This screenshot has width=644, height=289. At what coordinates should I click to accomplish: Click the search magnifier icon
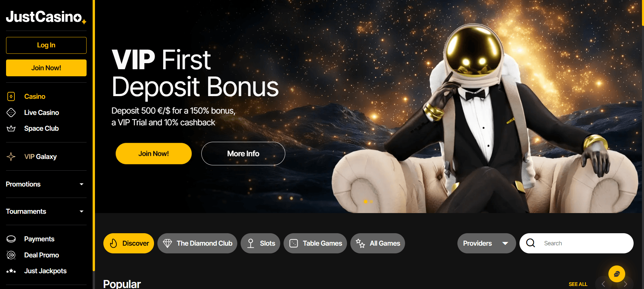531,243
